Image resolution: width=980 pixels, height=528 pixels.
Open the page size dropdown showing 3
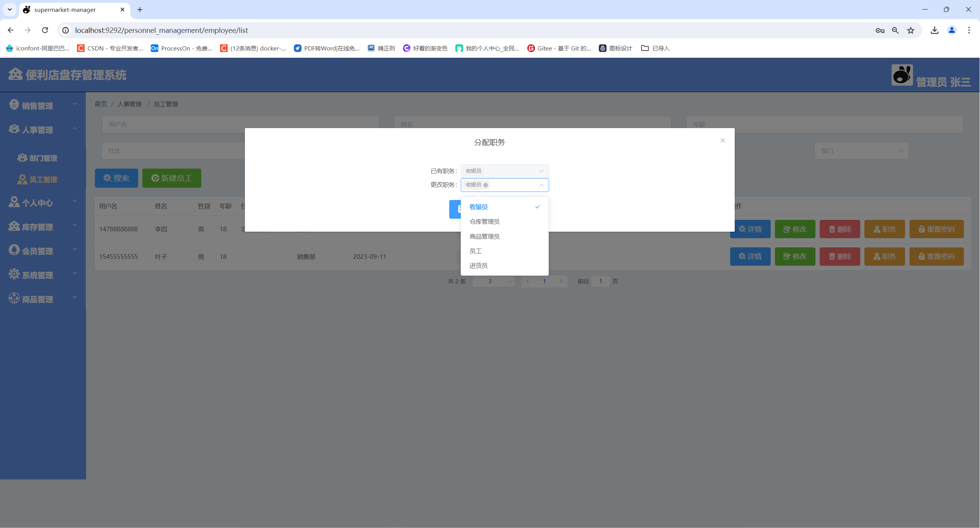pos(494,281)
